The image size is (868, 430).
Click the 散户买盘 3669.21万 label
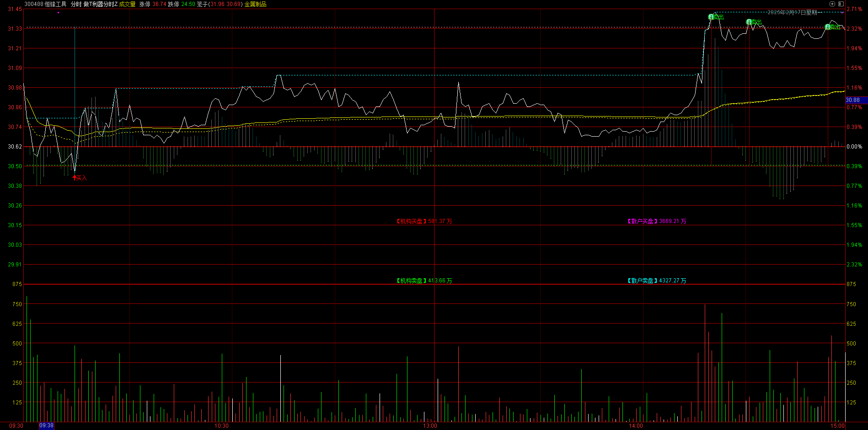pyautogui.click(x=657, y=221)
